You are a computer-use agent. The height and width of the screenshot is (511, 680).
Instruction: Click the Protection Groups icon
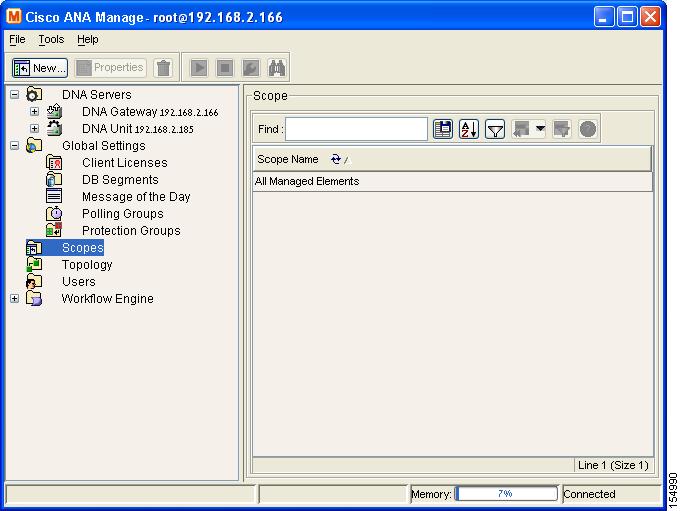(x=54, y=230)
